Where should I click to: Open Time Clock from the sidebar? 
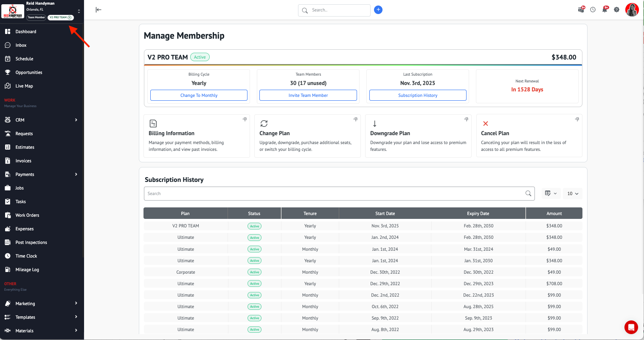26,256
